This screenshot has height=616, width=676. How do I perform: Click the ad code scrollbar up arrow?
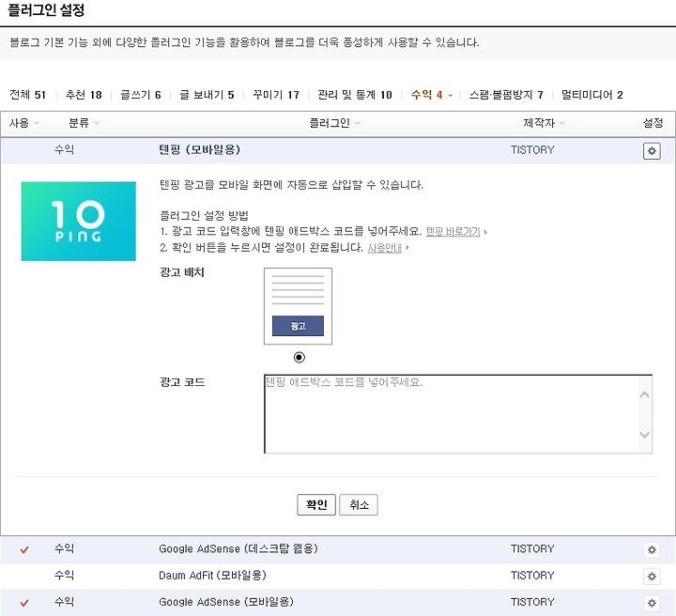point(644,394)
